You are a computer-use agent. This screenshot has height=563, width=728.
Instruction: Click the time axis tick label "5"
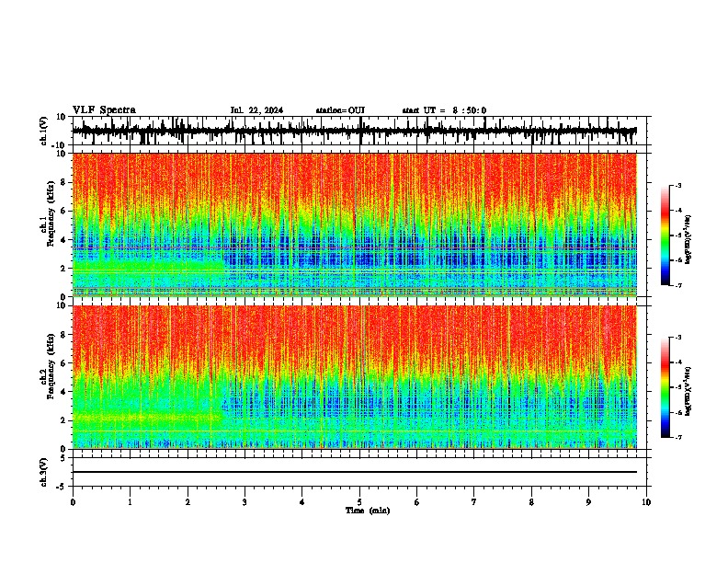pyautogui.click(x=359, y=502)
